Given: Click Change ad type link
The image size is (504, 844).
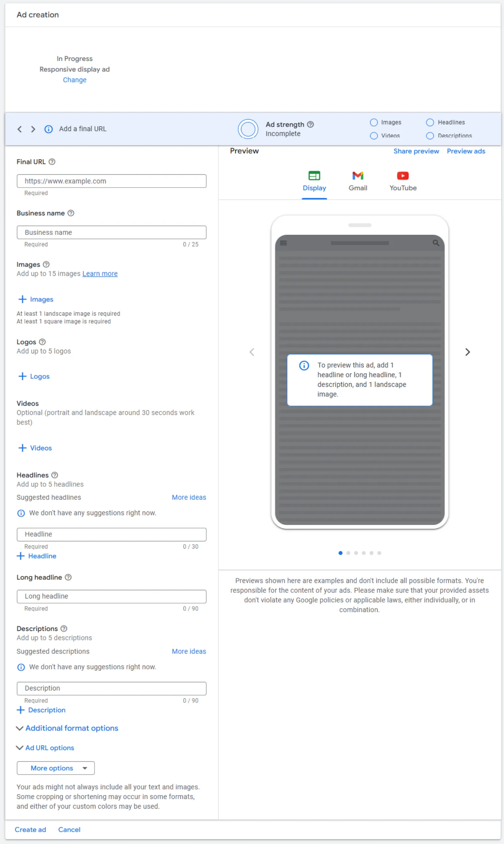Looking at the screenshot, I should [75, 80].
